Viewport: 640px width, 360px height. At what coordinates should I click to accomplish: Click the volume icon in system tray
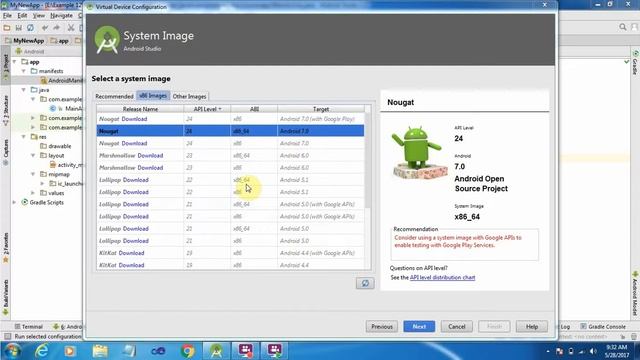[x=593, y=351]
